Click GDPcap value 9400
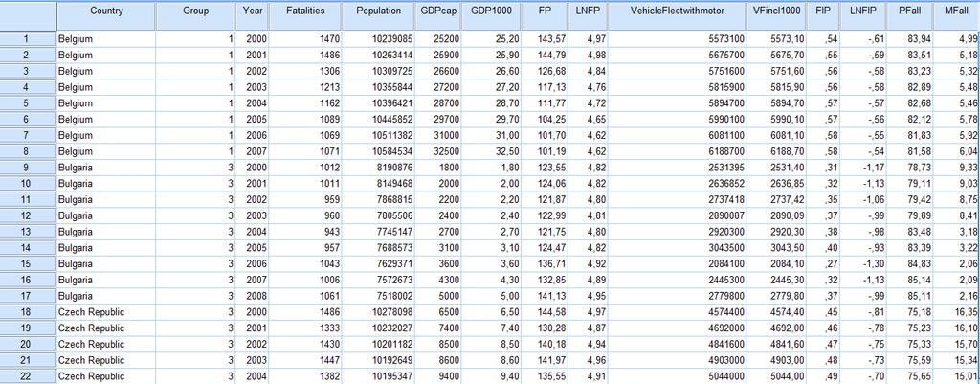This screenshot has height=384, width=980. 437,376
